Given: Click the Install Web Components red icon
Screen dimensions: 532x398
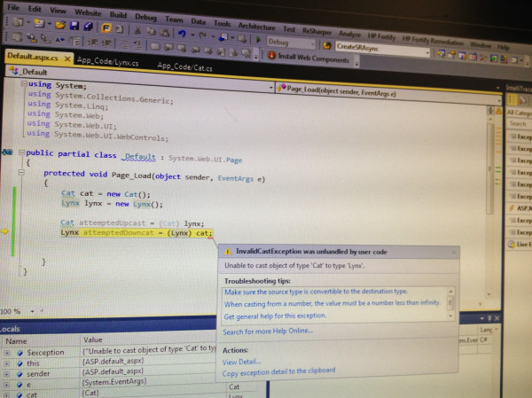Looking at the screenshot, I should [271, 55].
